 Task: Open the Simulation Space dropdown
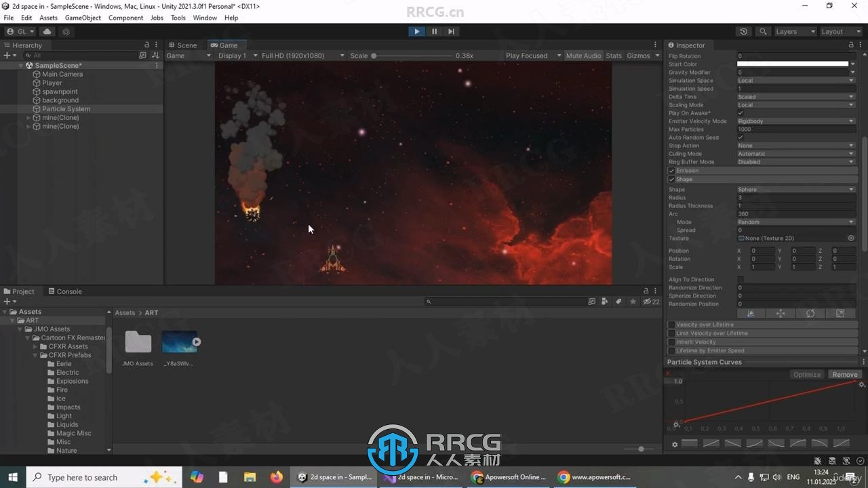pyautogui.click(x=796, y=81)
